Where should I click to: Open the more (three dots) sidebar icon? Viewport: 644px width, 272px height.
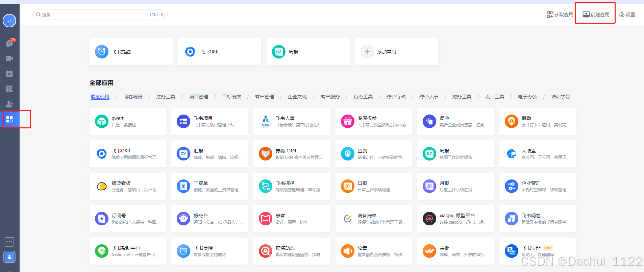pyautogui.click(x=9, y=242)
